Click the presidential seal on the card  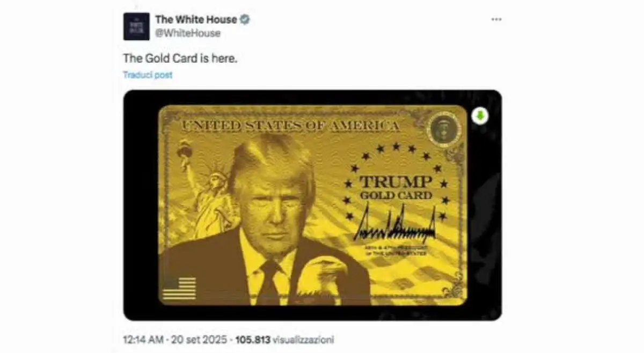444,130
